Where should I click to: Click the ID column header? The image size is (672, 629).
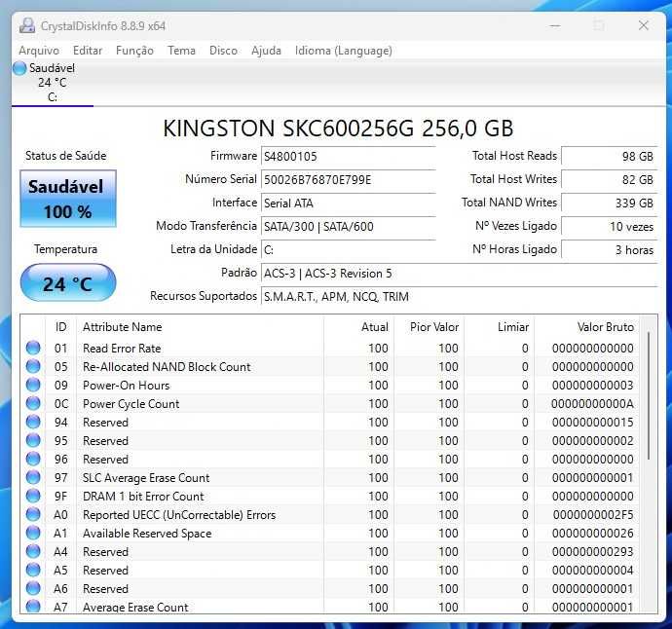point(60,327)
